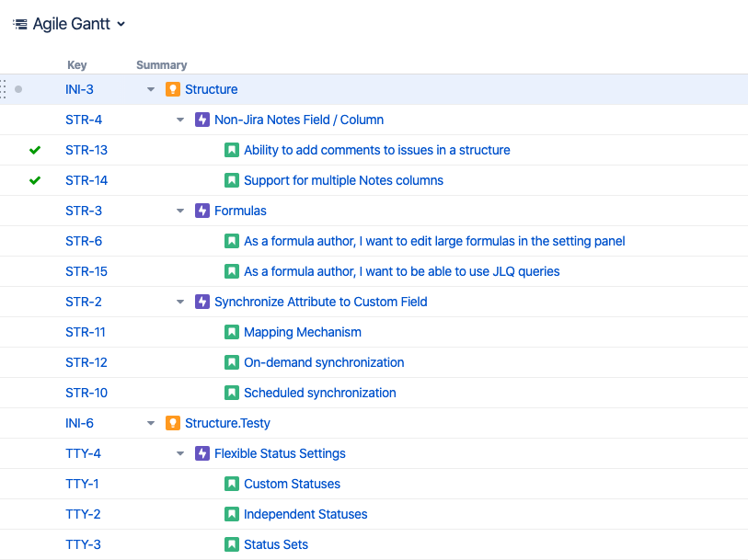
Task: Click the structure list icon beside Agile Gantt
Action: click(x=19, y=24)
